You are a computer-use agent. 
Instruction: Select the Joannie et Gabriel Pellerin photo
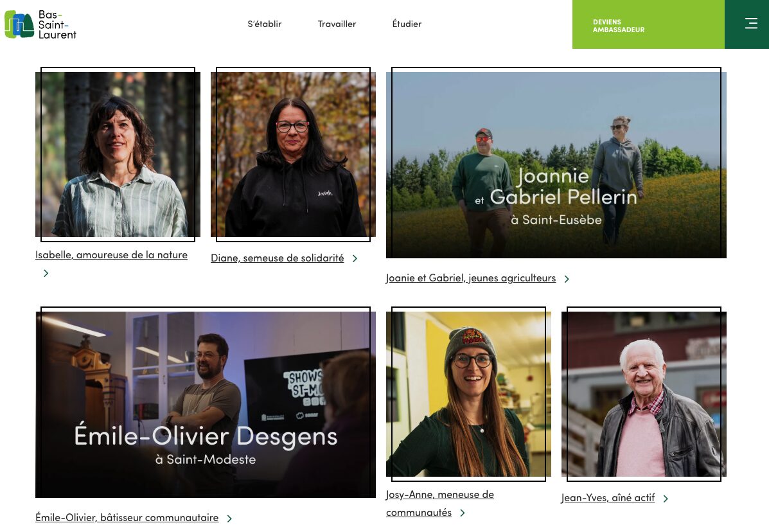[x=556, y=165]
